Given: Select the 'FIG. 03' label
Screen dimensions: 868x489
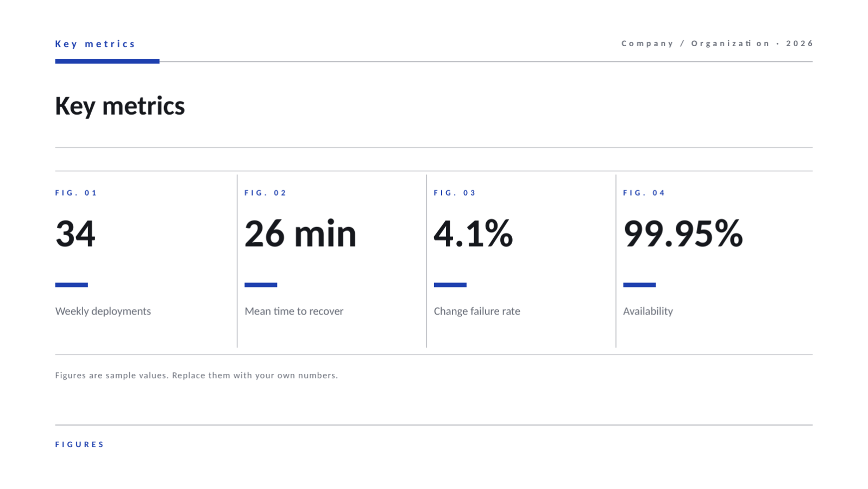Looking at the screenshot, I should 455,193.
